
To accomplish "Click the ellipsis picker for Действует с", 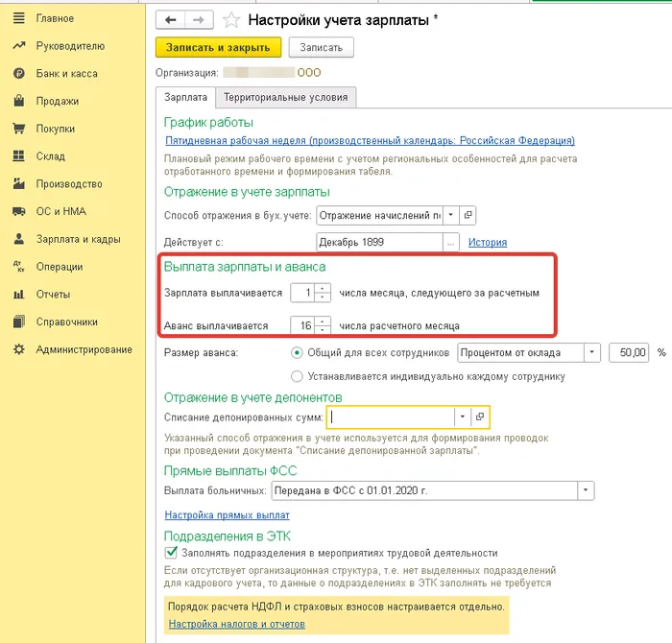I will [x=451, y=243].
